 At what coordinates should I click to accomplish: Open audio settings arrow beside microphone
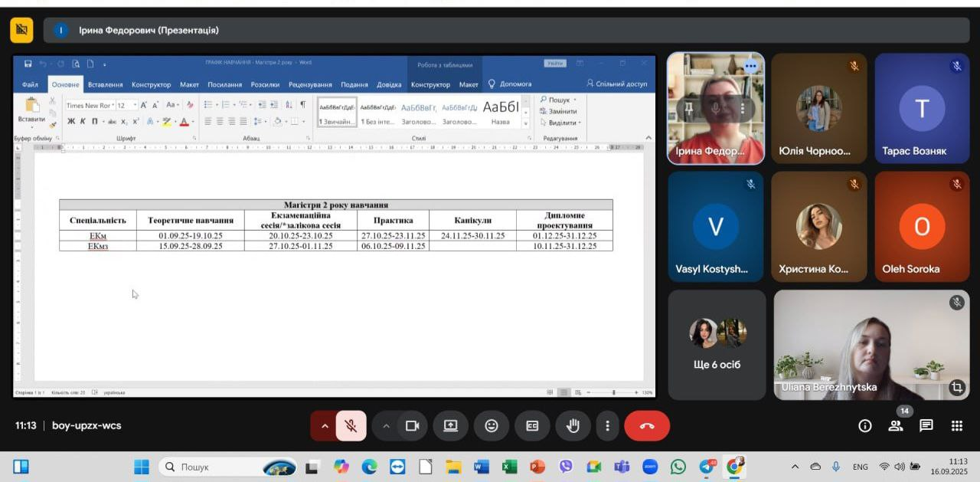point(324,426)
